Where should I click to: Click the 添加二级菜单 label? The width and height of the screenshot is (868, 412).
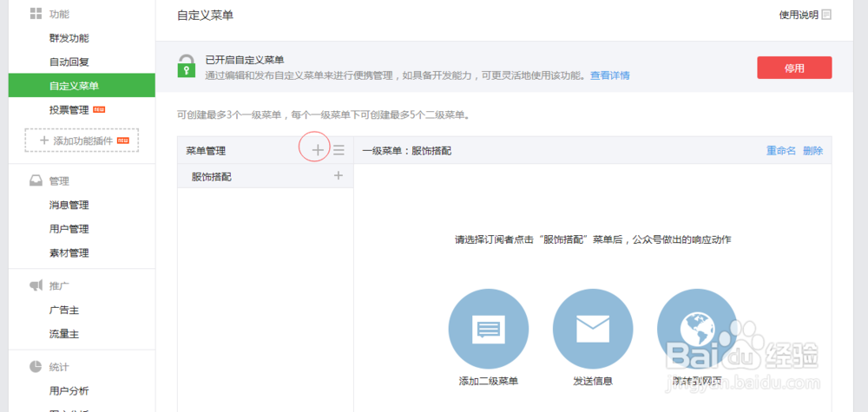pos(488,382)
